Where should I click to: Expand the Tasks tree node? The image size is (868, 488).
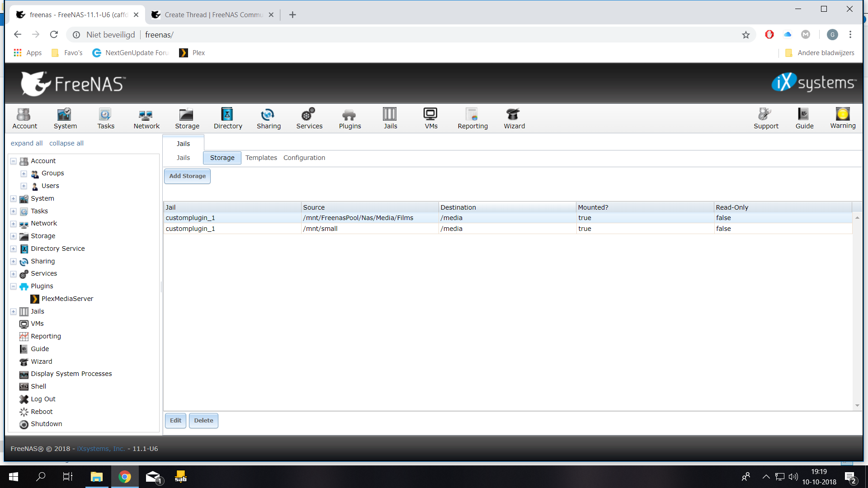tap(13, 211)
